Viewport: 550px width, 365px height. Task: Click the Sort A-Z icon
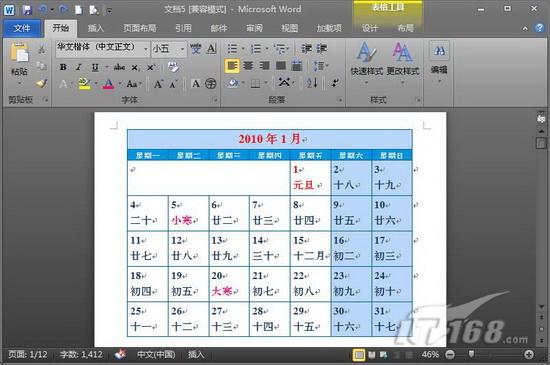coord(311,83)
